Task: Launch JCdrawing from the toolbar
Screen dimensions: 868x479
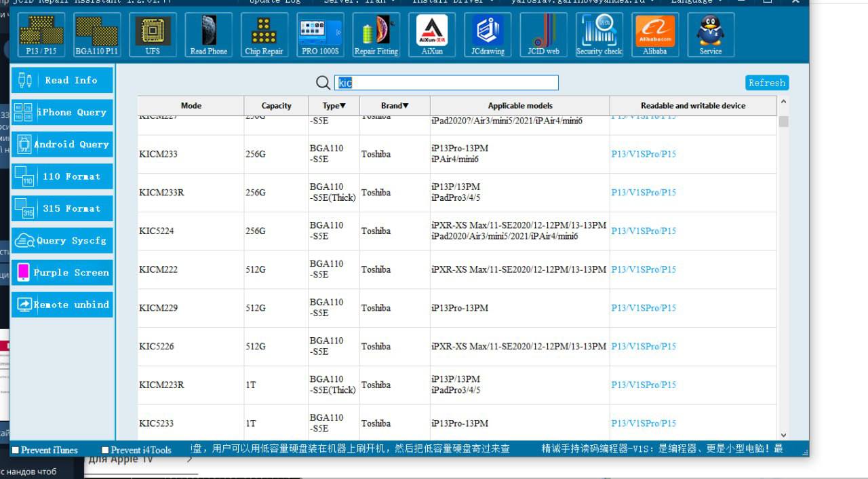Action: [488, 35]
